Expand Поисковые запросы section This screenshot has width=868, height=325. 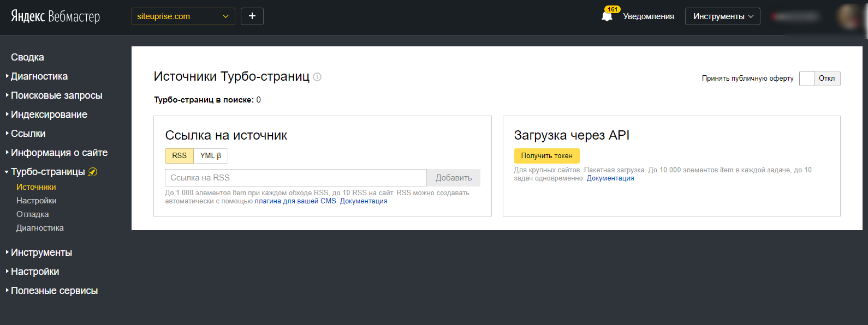click(x=56, y=95)
